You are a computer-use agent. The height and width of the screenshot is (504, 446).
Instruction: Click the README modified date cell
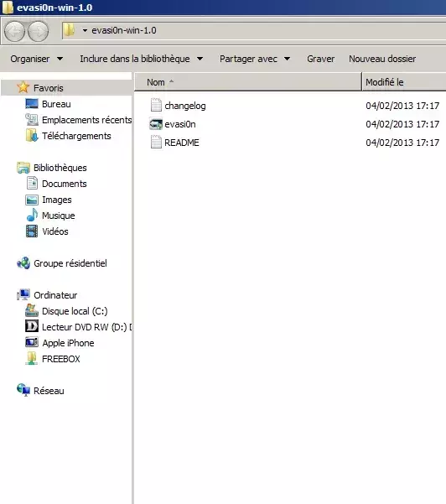tap(402, 143)
